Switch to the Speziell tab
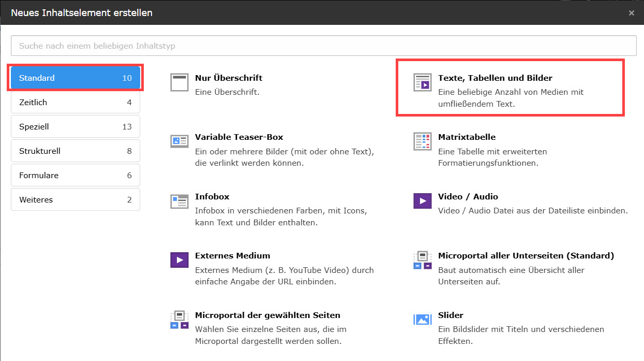 click(75, 127)
